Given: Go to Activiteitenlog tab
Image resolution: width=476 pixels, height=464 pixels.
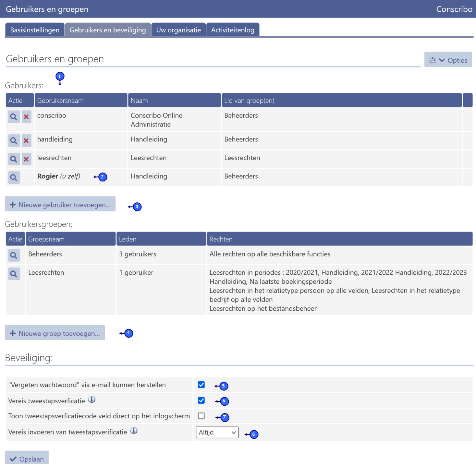Looking at the screenshot, I should click(x=233, y=30).
